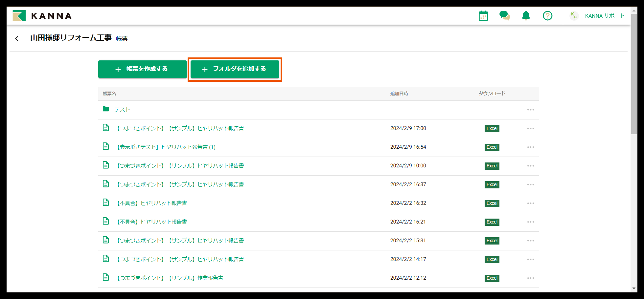
Task: Download Excel for 【不具合】ヒヤリハット報告書 dated 2024/2/2 16:32
Action: 492,203
